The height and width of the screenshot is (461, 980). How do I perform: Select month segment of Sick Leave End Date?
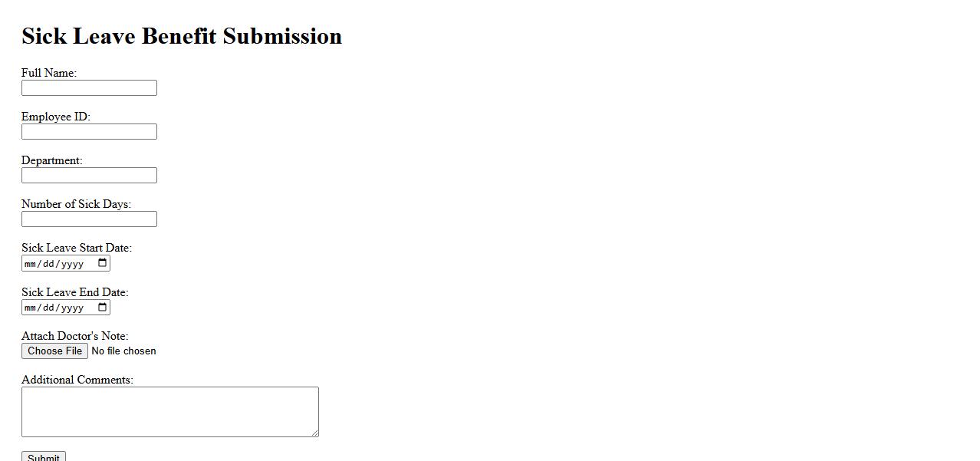point(31,308)
